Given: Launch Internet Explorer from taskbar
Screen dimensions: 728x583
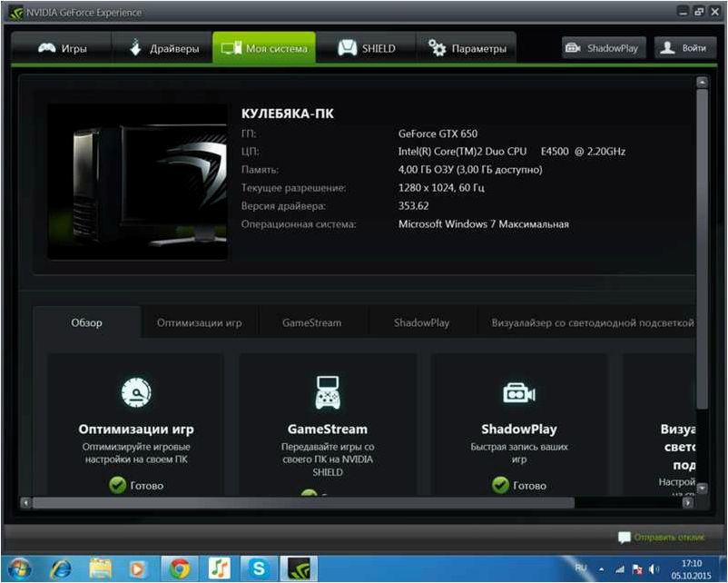Looking at the screenshot, I should pos(60,569).
